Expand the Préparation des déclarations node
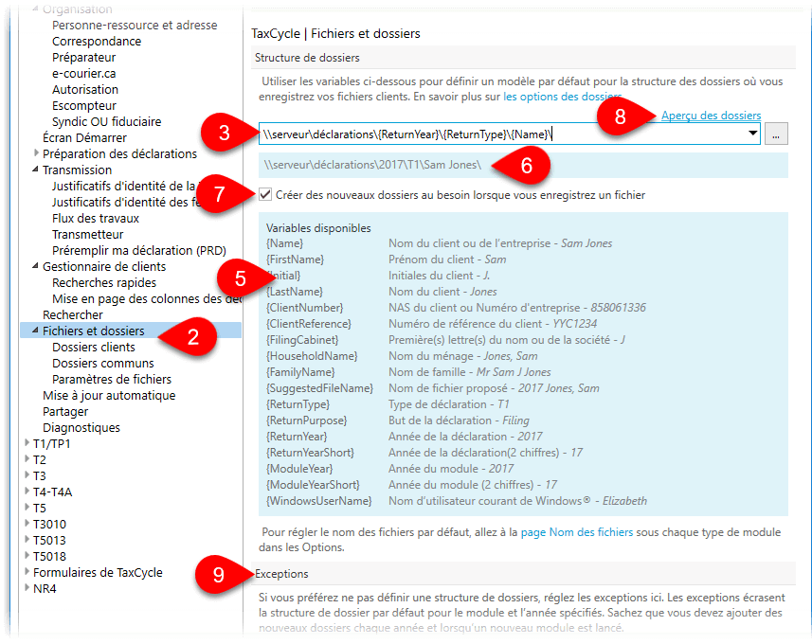 coord(36,153)
